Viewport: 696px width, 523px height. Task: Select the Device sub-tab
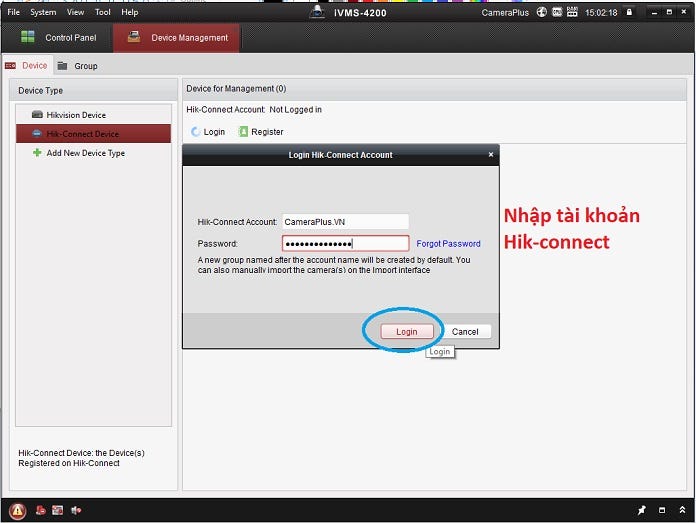point(28,66)
